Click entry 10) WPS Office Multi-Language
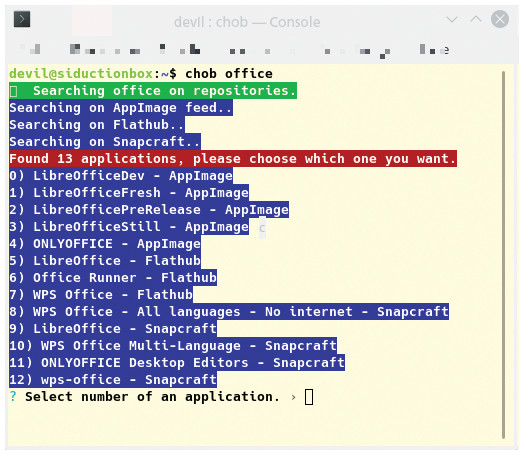This screenshot has height=455, width=524. [x=173, y=346]
